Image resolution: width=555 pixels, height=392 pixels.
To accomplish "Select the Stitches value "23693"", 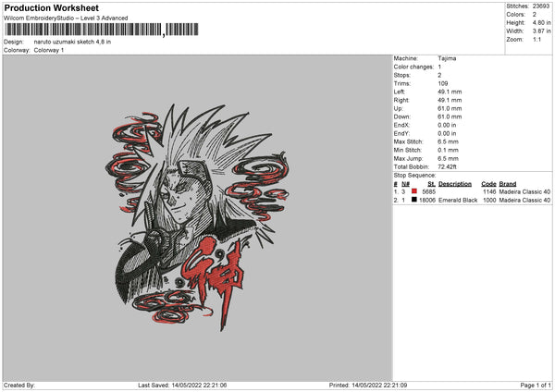I will 541,6.
